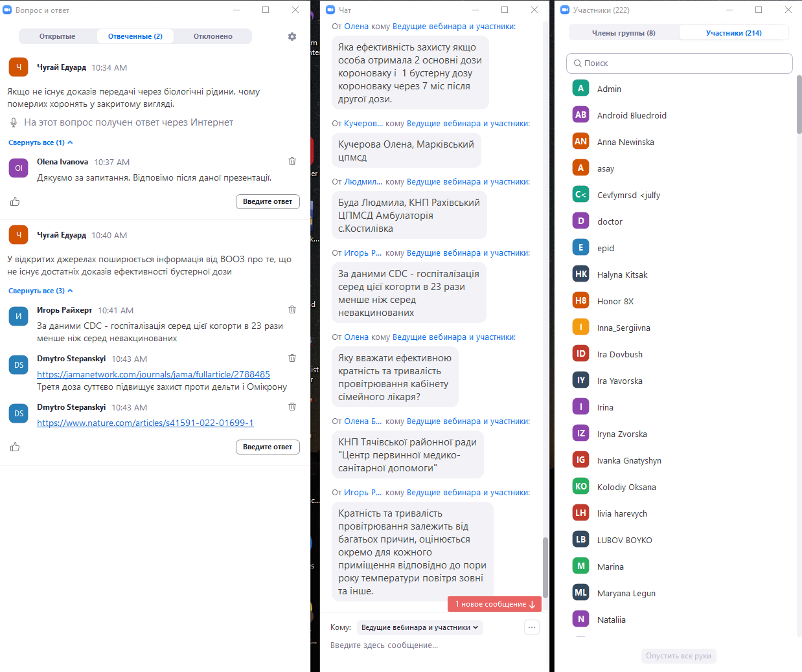Image resolution: width=802 pixels, height=672 pixels.
Task: Delete Игорь Райхерт's answer with trash icon
Action: (x=292, y=309)
